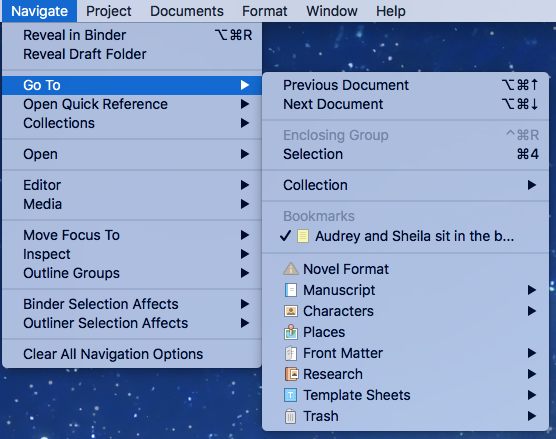Click the yellow note icon beside Audrey bookmark

point(303,236)
